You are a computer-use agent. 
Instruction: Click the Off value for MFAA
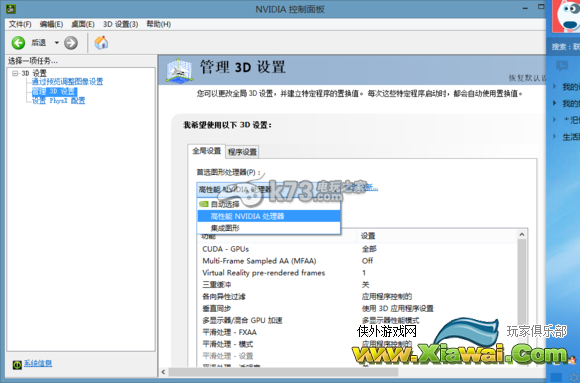tap(367, 261)
